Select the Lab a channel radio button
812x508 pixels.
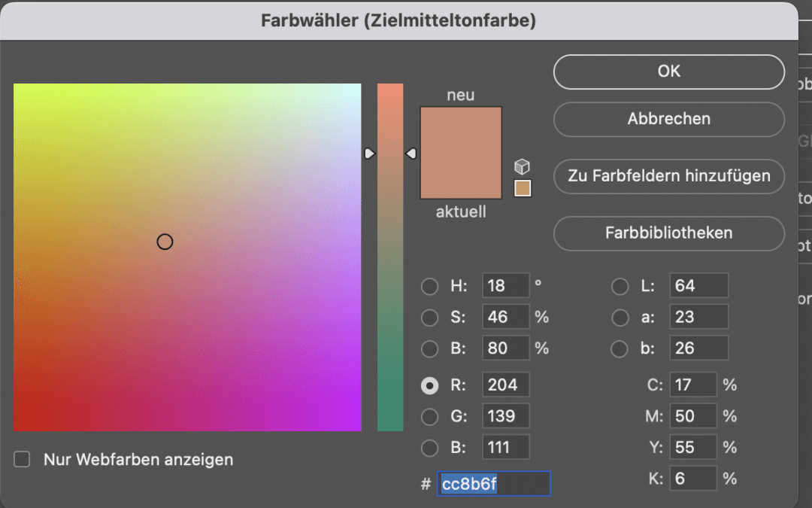[x=620, y=317]
